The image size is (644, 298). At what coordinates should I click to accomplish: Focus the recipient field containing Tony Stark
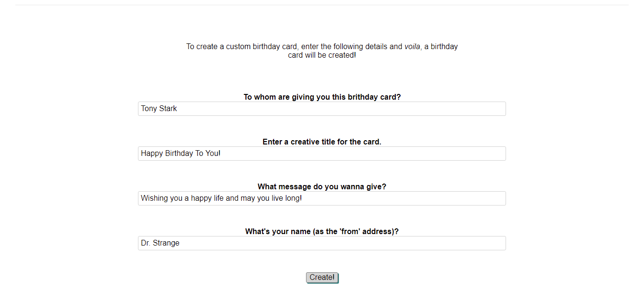pos(322,109)
